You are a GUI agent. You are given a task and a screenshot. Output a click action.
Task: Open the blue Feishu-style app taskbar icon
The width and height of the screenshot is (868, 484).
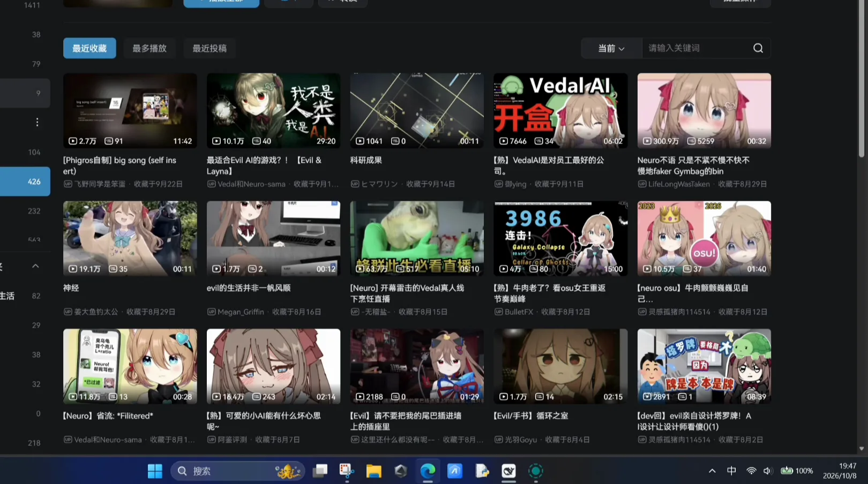tap(454, 471)
